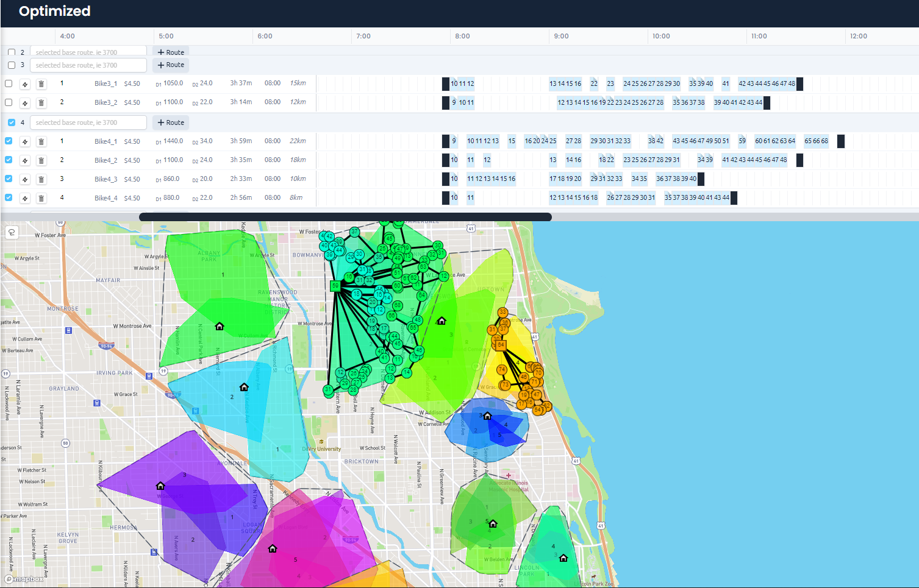919x588 pixels.
Task: Click the 3h 59m duration of Bike4_1
Action: coord(241,141)
